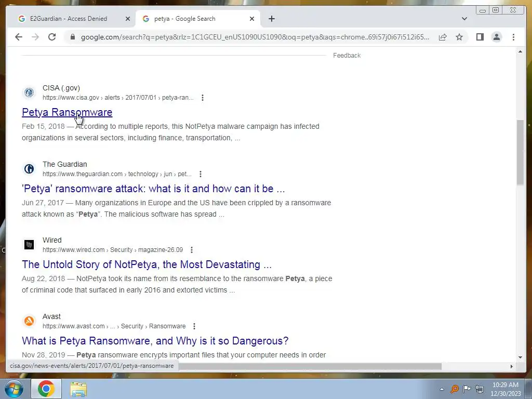Open more options for Avast result
This screenshot has height=399, width=532.
tap(194, 326)
